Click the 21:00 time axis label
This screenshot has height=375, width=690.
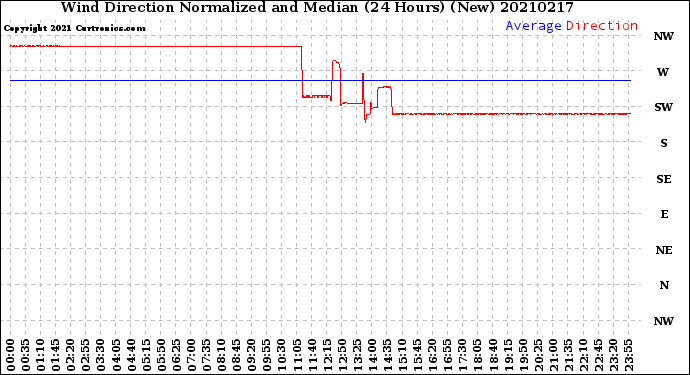point(553,355)
